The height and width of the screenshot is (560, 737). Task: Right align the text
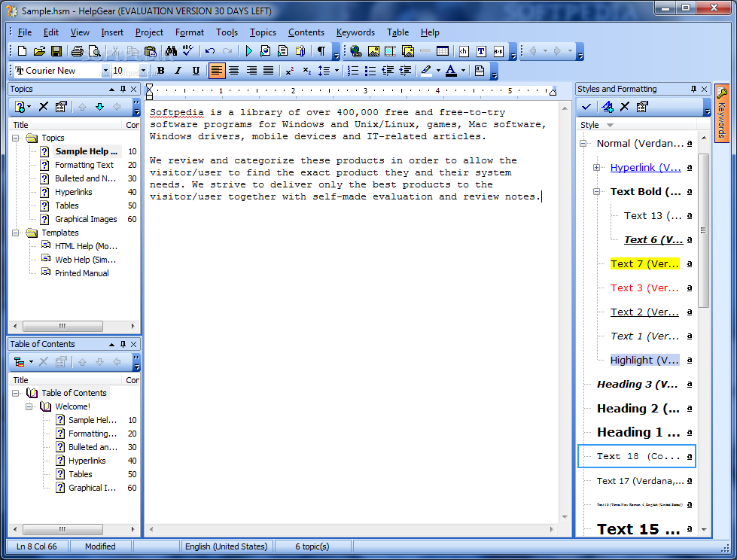[251, 71]
